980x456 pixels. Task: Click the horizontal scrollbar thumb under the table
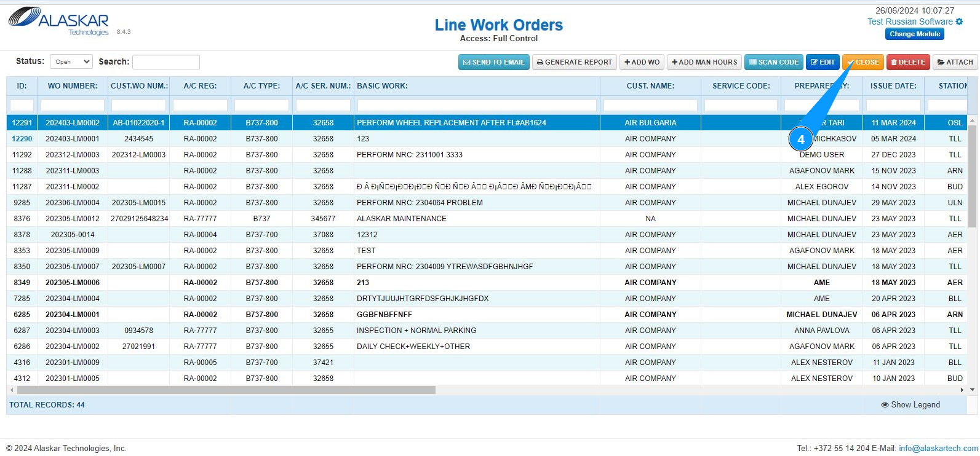[x=226, y=390]
